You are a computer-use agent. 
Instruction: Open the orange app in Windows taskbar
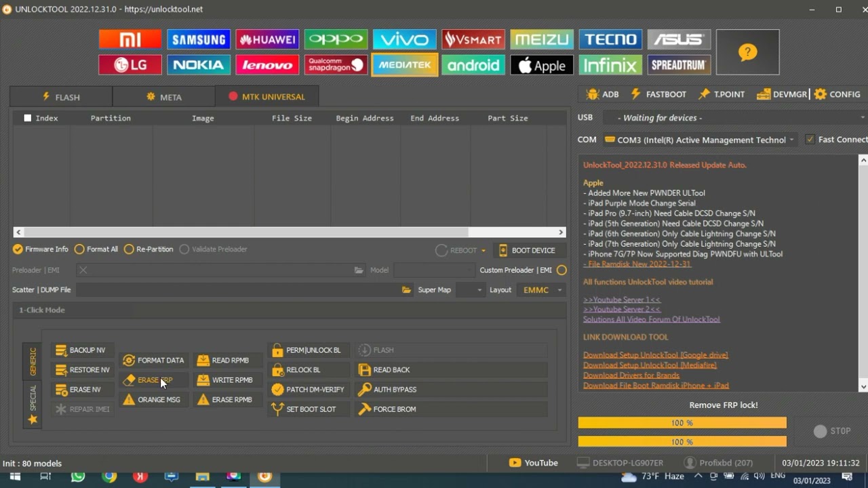pos(264,476)
